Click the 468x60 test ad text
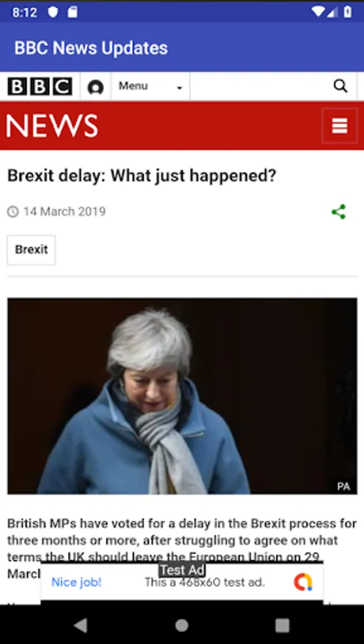Image resolution: width=364 pixels, height=644 pixels. click(x=205, y=582)
